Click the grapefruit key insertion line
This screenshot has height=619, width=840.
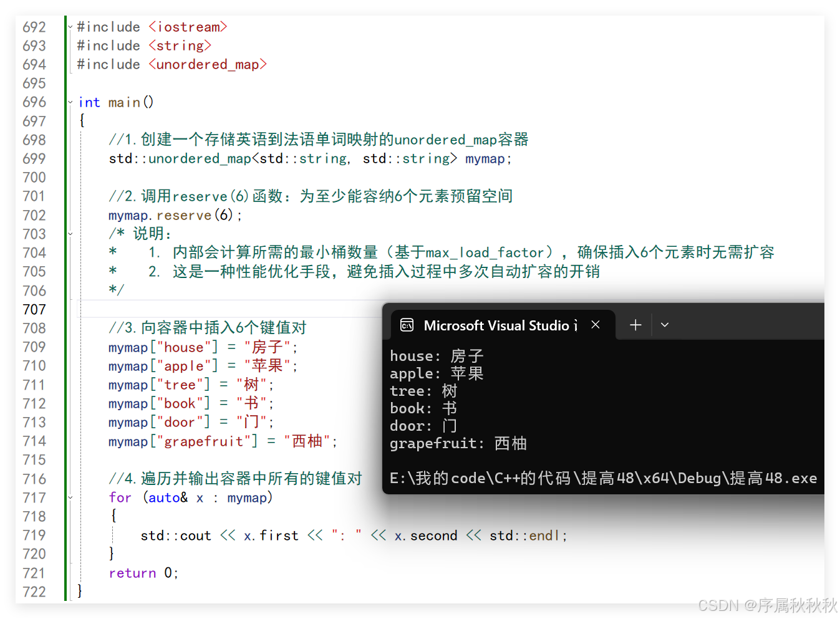pyautogui.click(x=223, y=441)
